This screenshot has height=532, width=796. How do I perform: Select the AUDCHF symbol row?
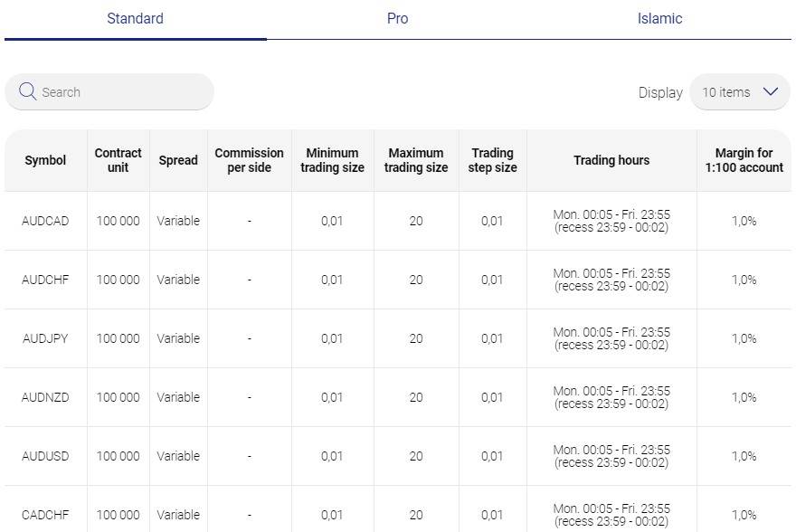(x=45, y=280)
